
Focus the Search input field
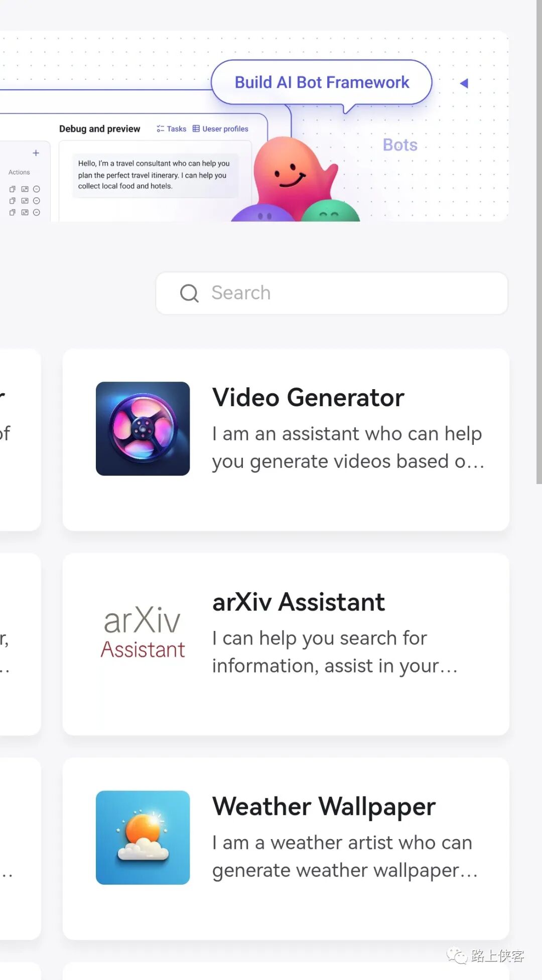tap(332, 293)
